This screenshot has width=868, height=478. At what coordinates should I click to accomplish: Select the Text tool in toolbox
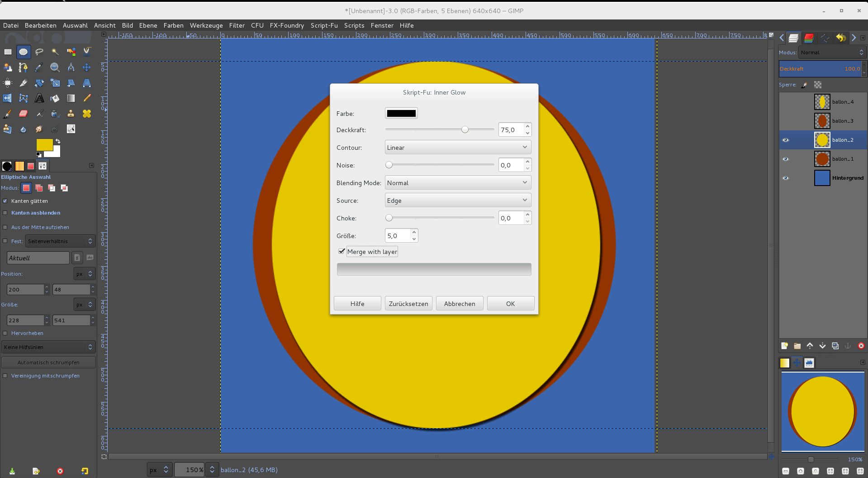click(x=39, y=98)
